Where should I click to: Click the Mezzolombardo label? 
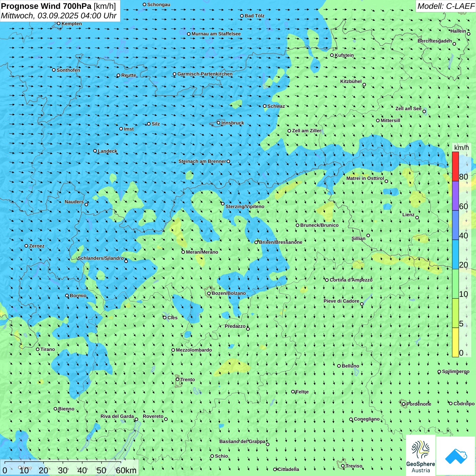(194, 350)
